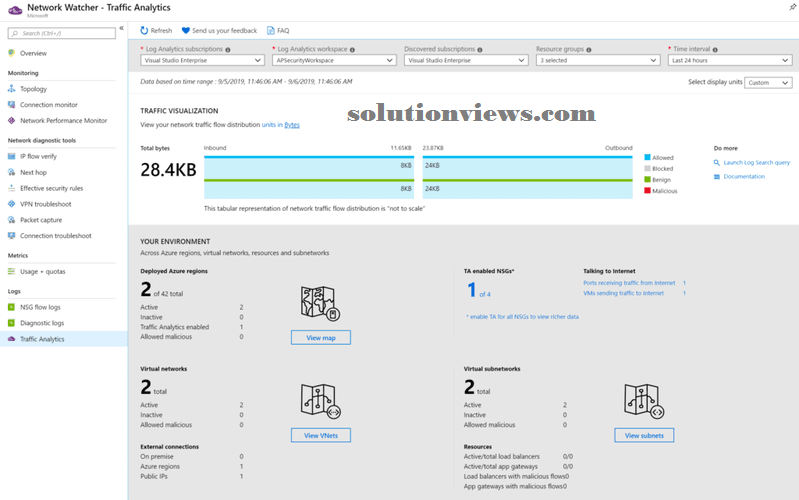This screenshot has width=799, height=500.
Task: Click enable TA for all NSGs link
Action: pos(524,317)
